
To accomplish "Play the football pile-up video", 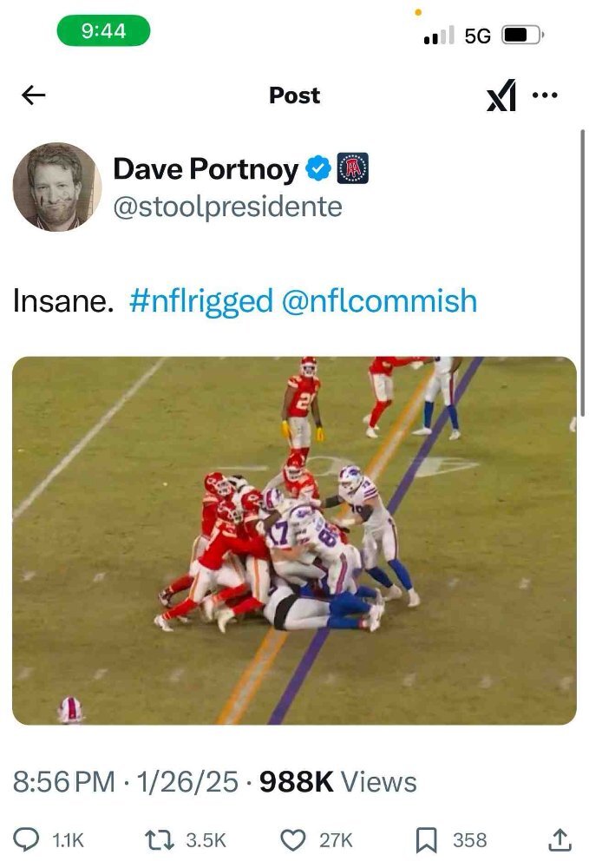I will coord(294,540).
